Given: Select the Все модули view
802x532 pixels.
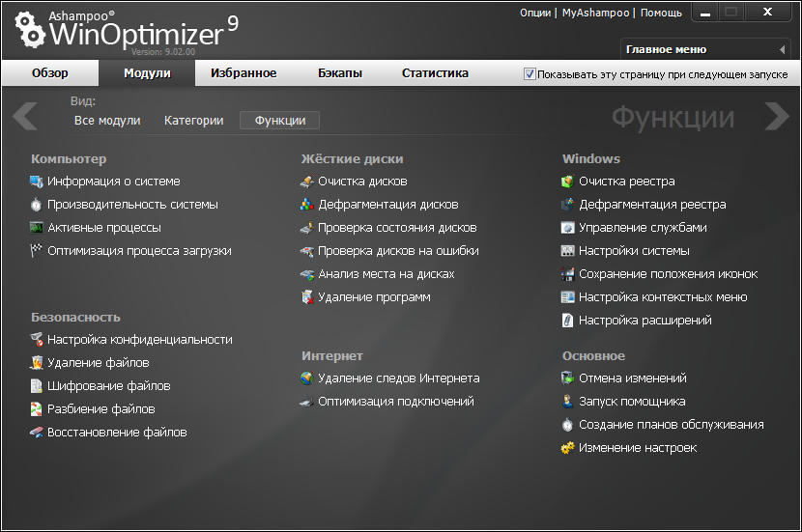Looking at the screenshot, I should [x=107, y=121].
